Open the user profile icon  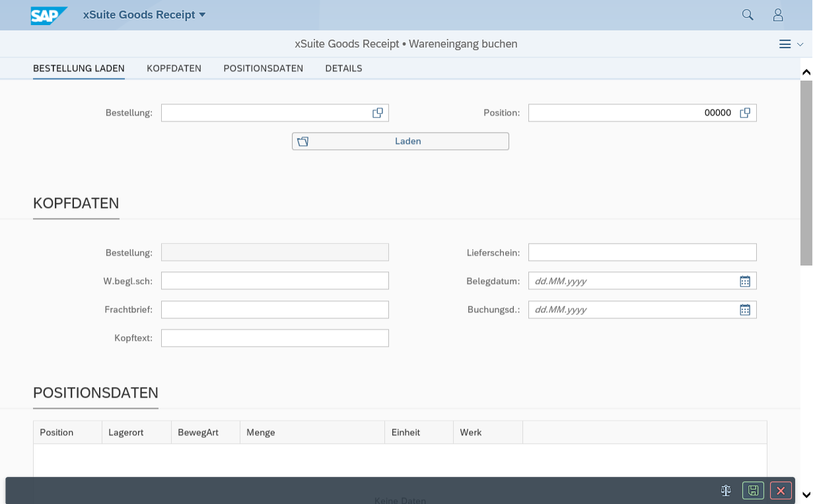[777, 14]
